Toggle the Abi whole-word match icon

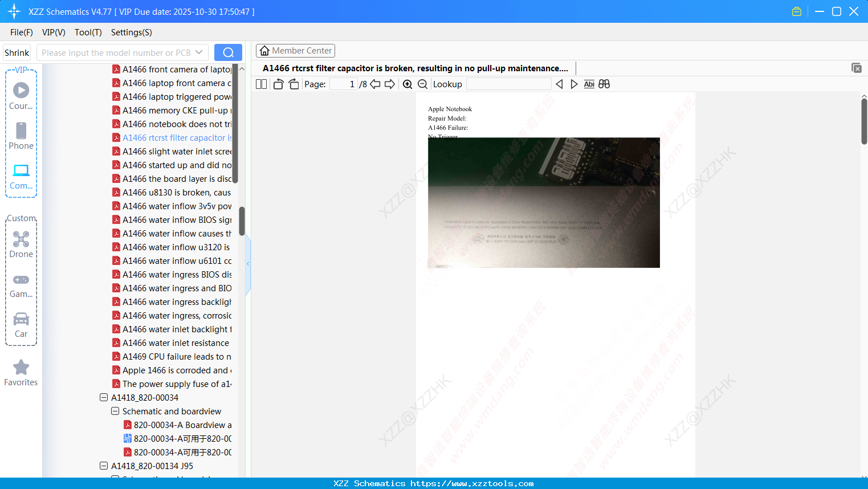tap(589, 84)
